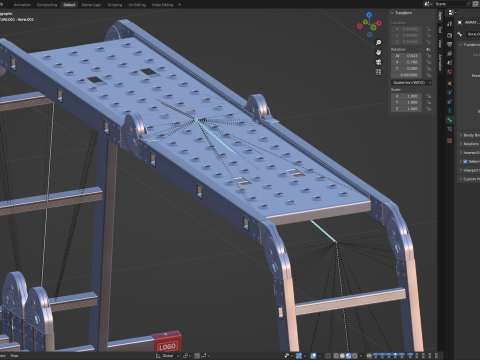Switch to the UV Editing workspace tab
The height and width of the screenshot is (360, 480).
137,5
